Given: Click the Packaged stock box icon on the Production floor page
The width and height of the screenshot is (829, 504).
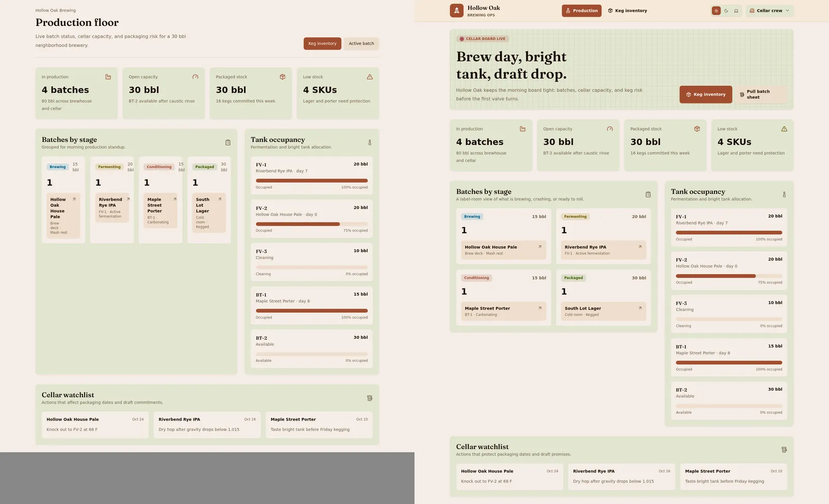Looking at the screenshot, I should click(x=282, y=77).
